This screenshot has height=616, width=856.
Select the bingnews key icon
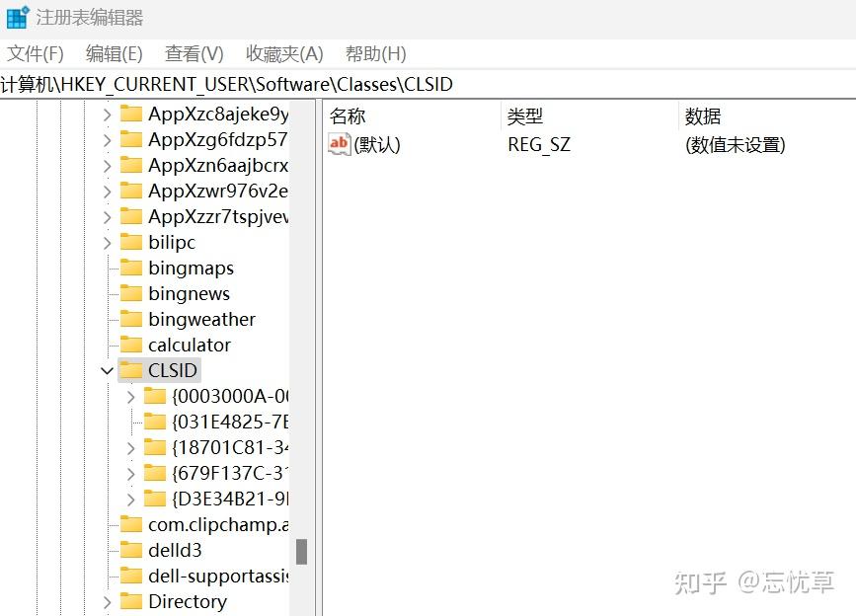point(132,293)
